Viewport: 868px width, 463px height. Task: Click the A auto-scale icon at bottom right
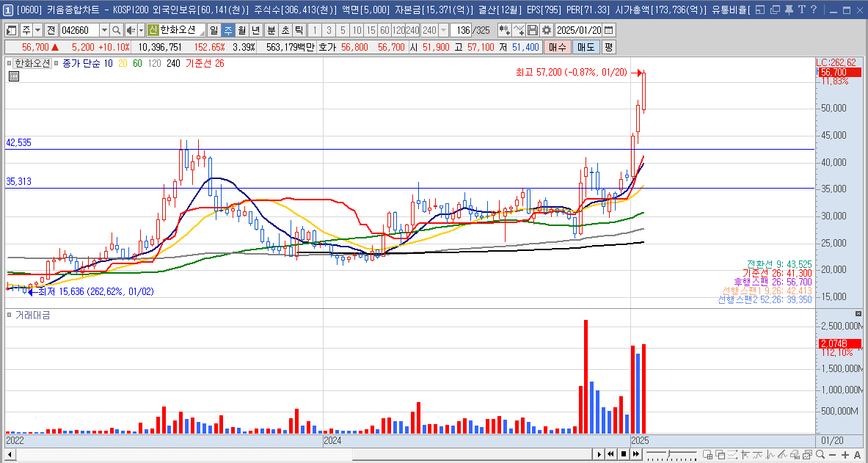pyautogui.click(x=858, y=455)
